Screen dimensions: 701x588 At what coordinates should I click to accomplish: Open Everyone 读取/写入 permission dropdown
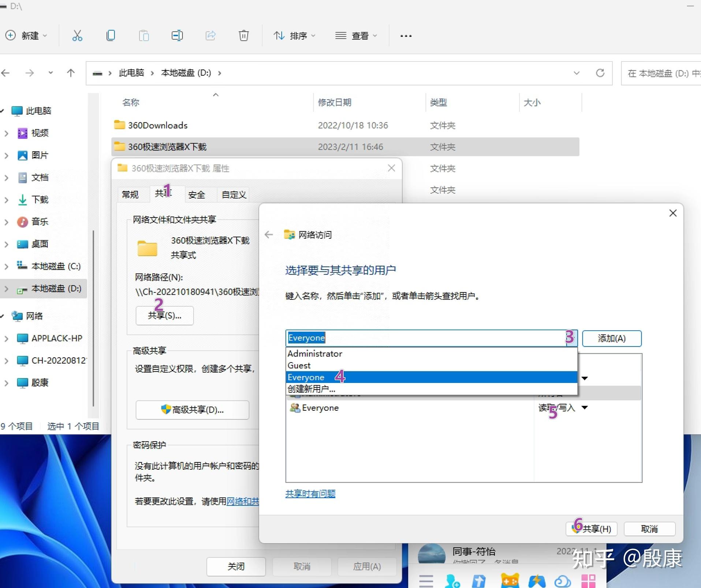(x=585, y=407)
